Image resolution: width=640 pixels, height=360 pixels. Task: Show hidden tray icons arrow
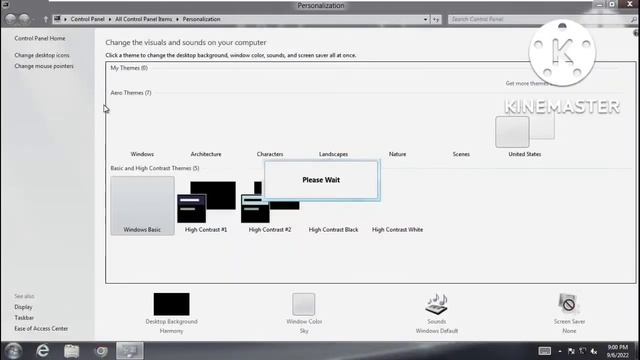point(560,351)
